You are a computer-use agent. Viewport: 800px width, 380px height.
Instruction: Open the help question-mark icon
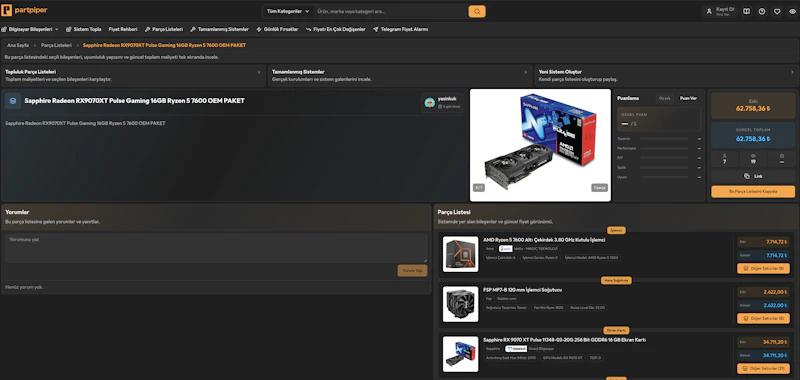coord(762,11)
